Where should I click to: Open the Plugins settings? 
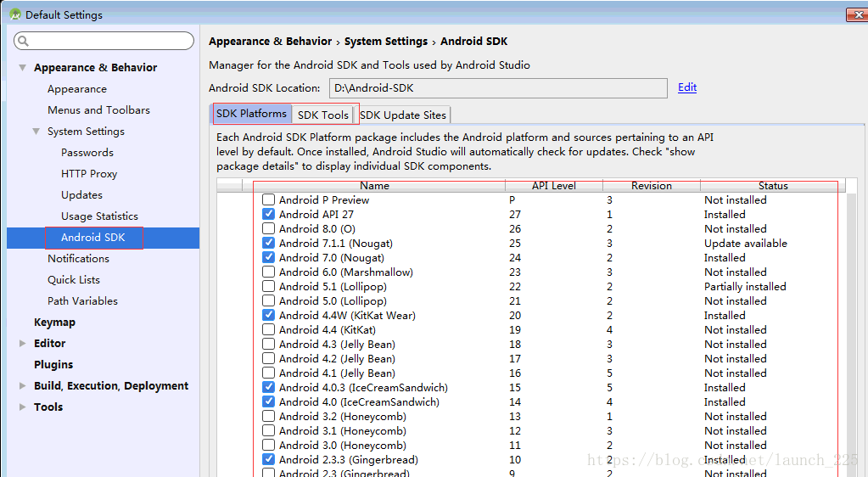[x=53, y=364]
